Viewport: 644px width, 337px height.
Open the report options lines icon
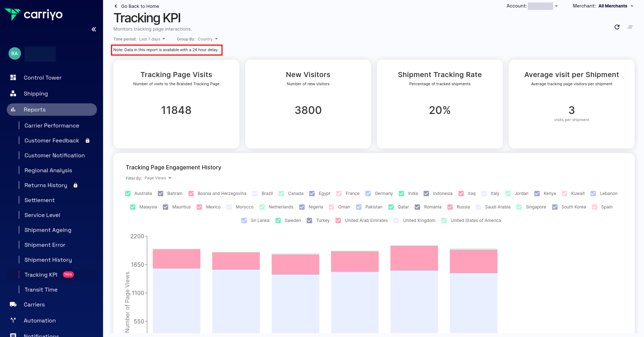630,27
